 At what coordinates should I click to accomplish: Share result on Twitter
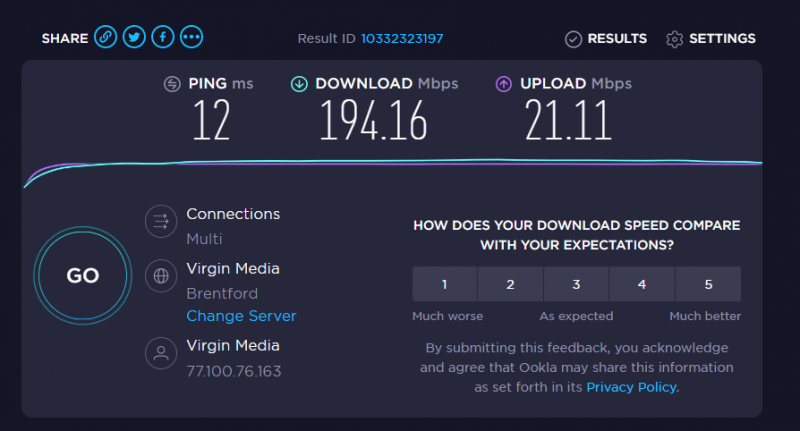[134, 38]
